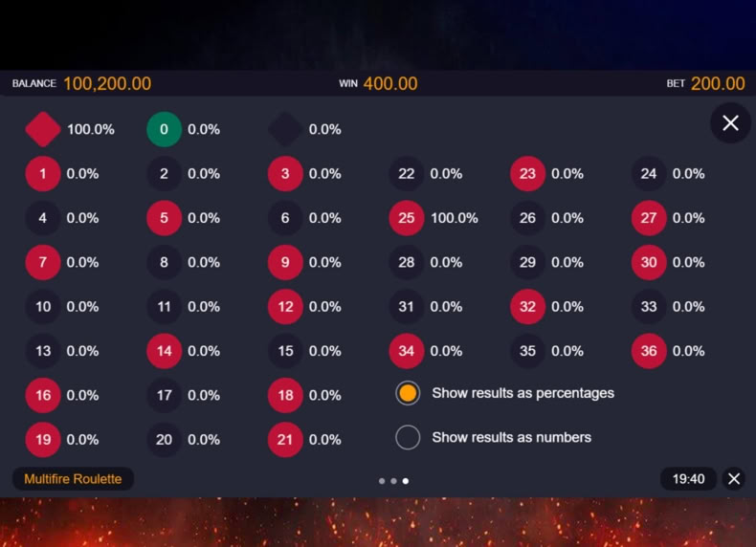Click the bet amount 200.00
Image resolution: width=756 pixels, height=547 pixels.
pos(718,84)
